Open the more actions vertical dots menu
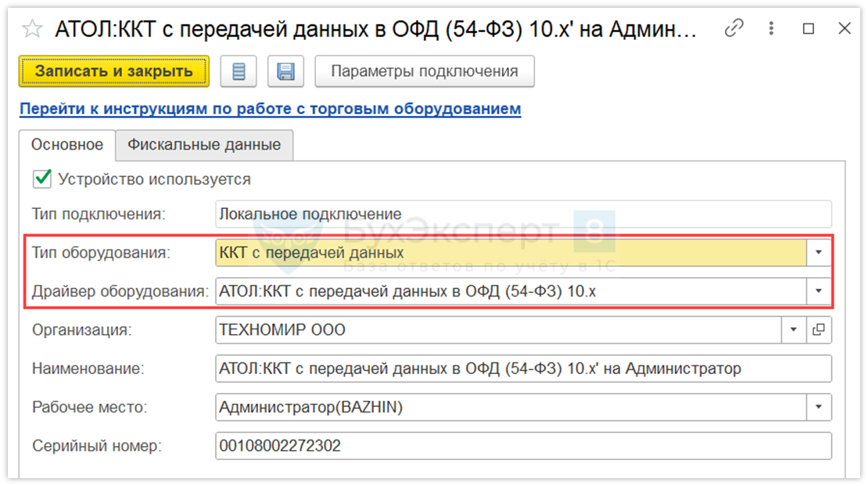868x486 pixels. click(772, 29)
